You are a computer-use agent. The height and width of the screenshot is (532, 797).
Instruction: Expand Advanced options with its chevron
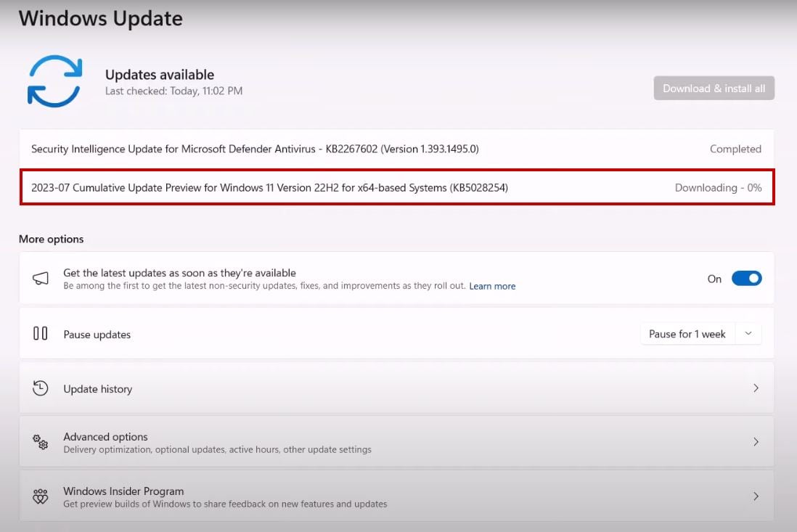(x=756, y=441)
